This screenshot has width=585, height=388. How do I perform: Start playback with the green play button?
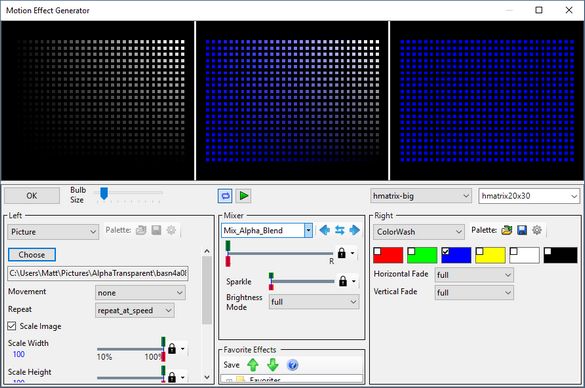[244, 196]
